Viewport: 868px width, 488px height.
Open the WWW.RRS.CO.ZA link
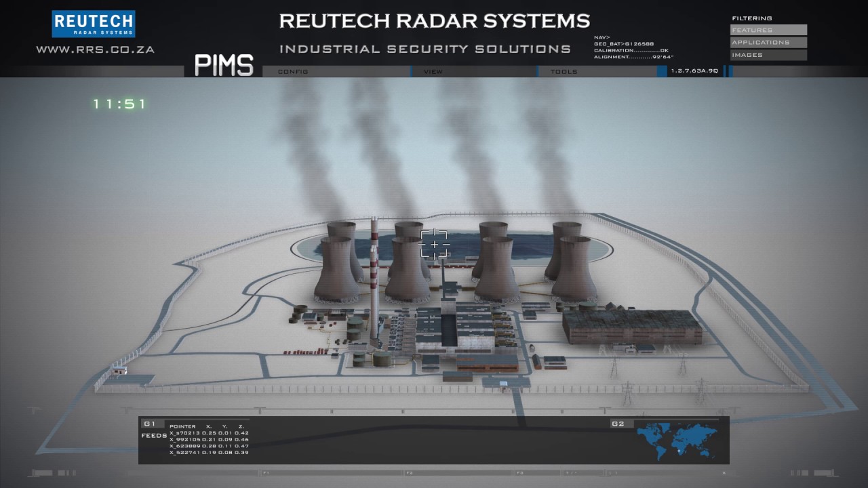click(95, 49)
